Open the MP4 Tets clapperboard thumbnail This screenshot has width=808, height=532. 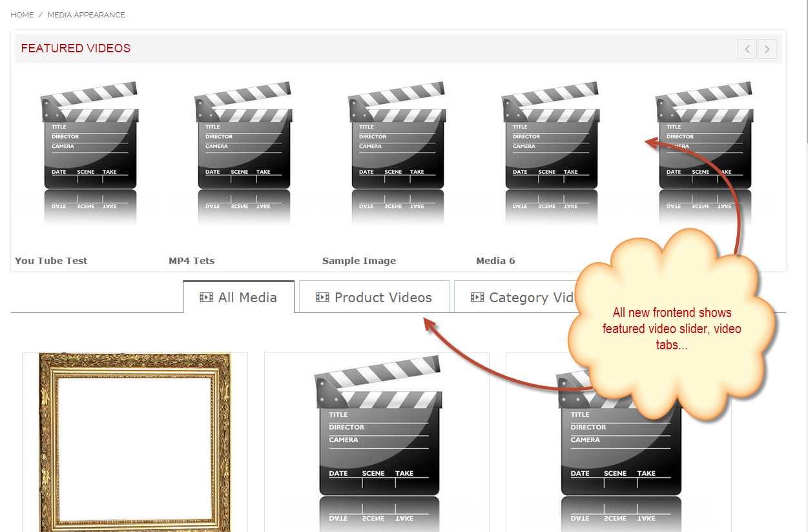[x=243, y=152]
